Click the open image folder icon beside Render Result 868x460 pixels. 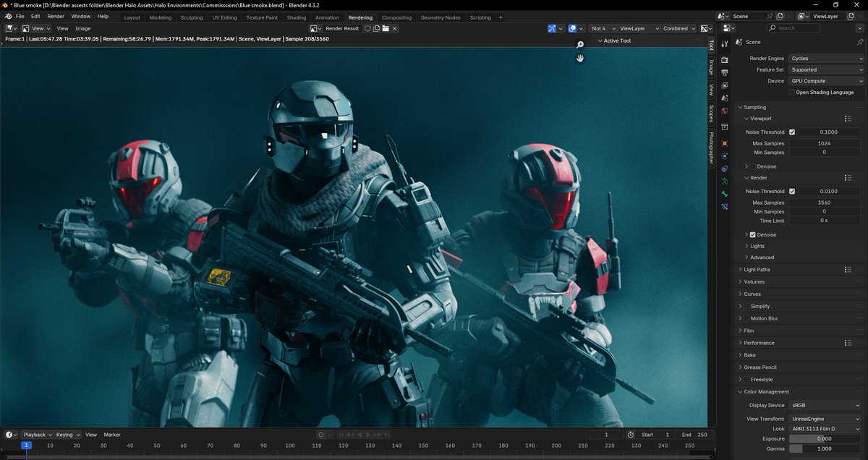pos(386,28)
